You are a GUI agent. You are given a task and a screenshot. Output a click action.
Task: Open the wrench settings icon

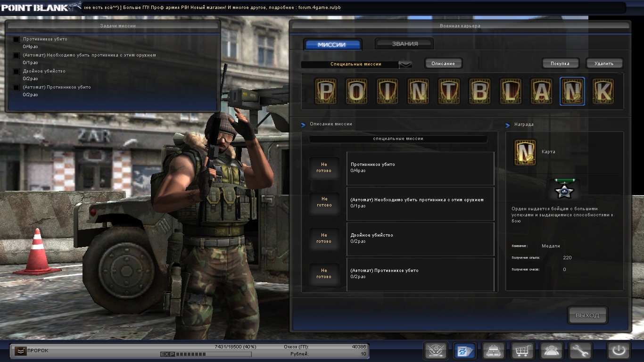point(580,351)
